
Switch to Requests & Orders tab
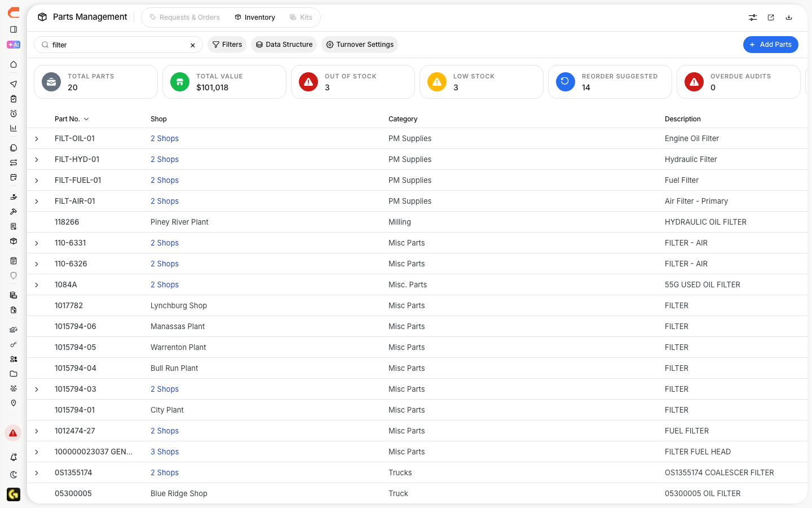coord(185,17)
